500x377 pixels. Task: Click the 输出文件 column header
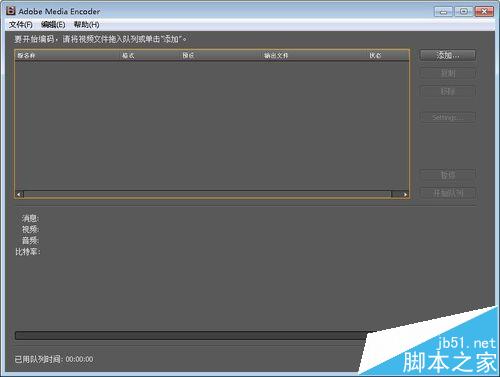coord(276,55)
